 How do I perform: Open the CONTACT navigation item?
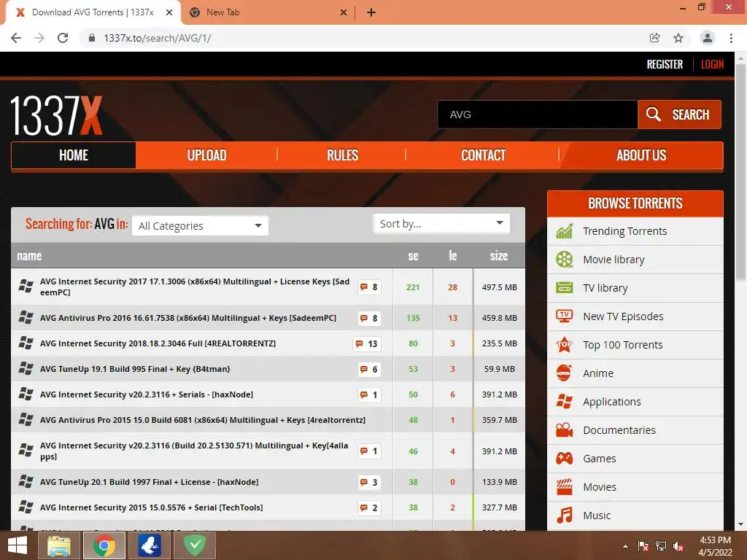pos(483,155)
